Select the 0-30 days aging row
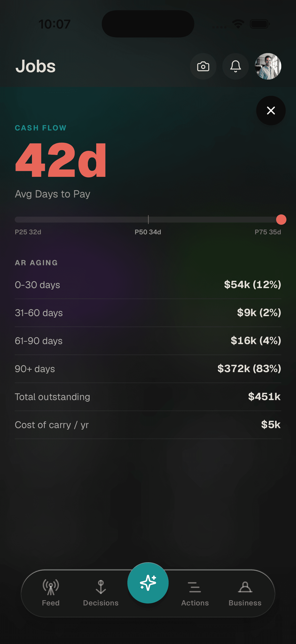296x644 pixels. (x=148, y=285)
